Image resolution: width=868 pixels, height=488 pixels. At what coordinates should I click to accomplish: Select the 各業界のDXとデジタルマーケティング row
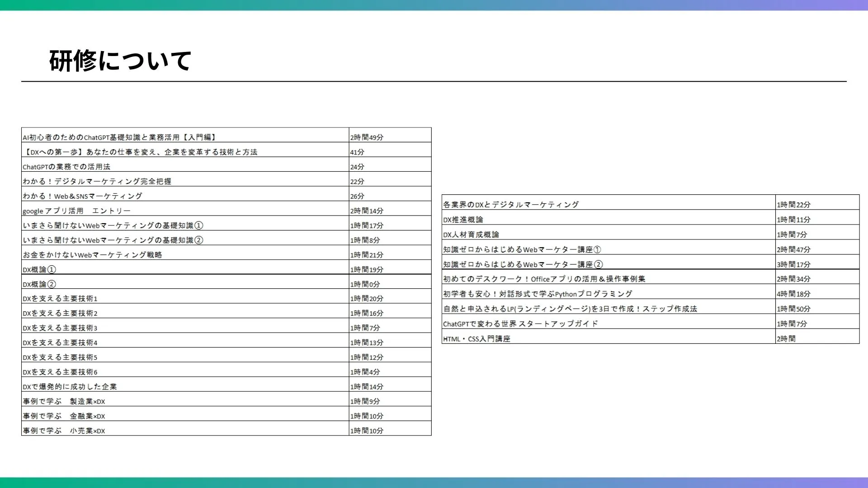(x=511, y=205)
